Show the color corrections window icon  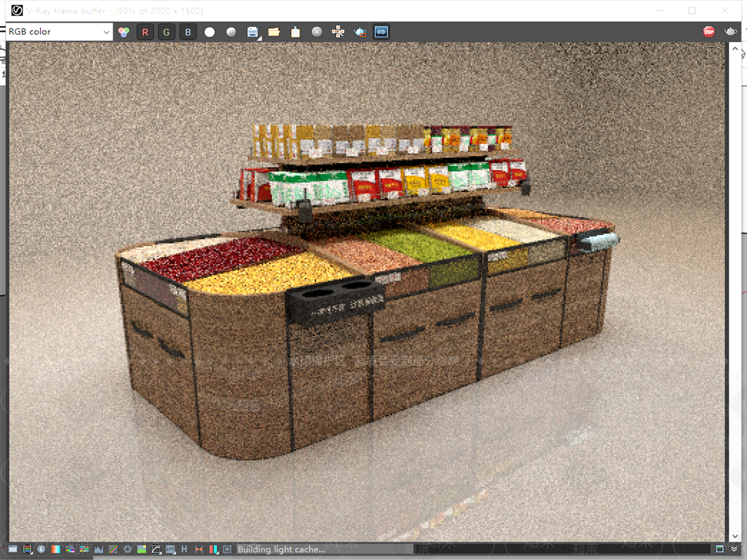pyautogui.click(x=13, y=549)
